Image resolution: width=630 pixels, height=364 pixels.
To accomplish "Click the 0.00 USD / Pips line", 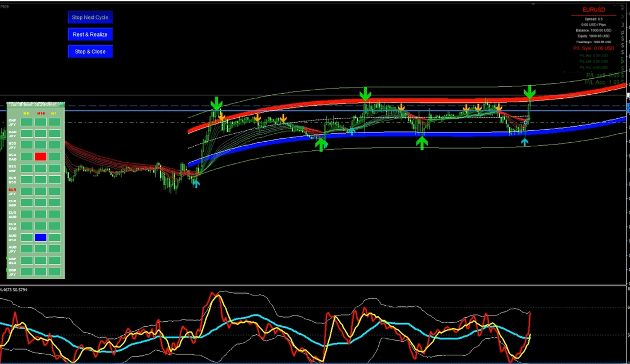I will click(594, 25).
